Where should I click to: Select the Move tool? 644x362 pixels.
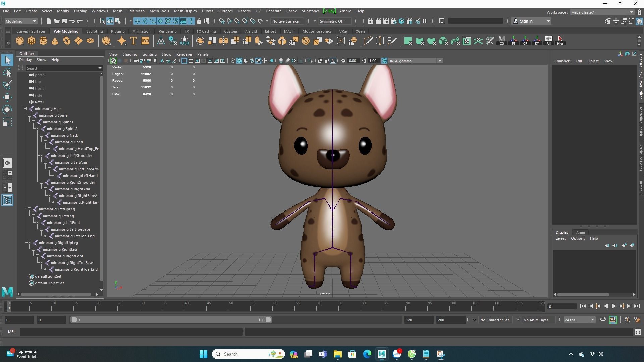[x=7, y=97]
